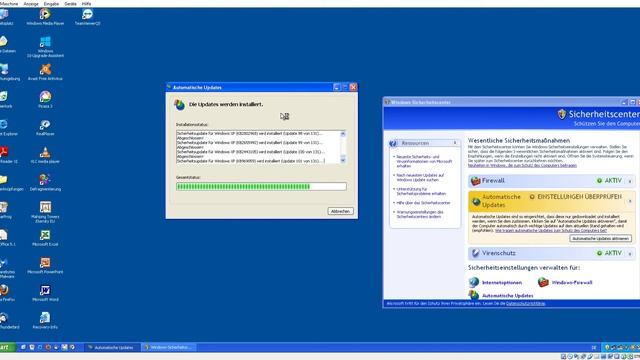Open Microsoft PowerPoint desktop shortcut

pyautogui.click(x=45, y=265)
